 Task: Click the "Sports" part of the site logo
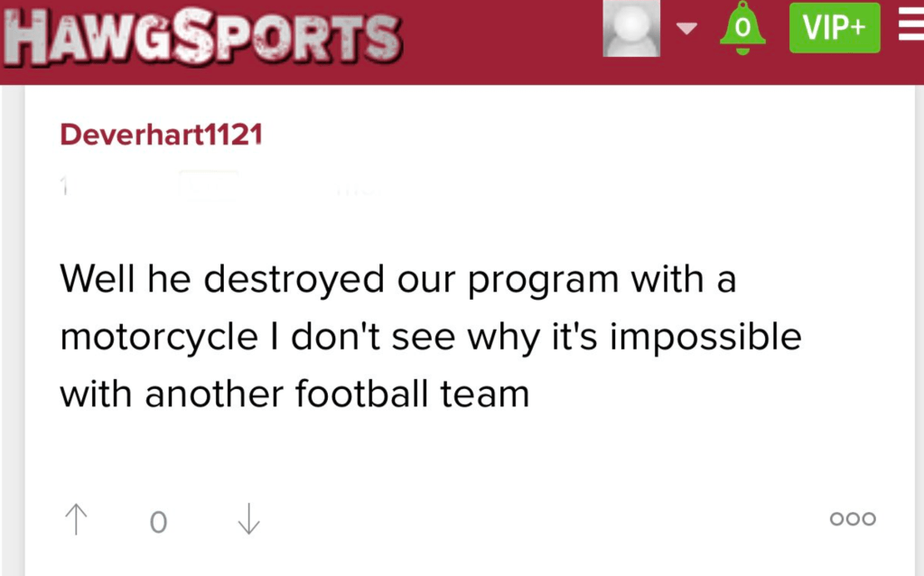tap(287, 38)
